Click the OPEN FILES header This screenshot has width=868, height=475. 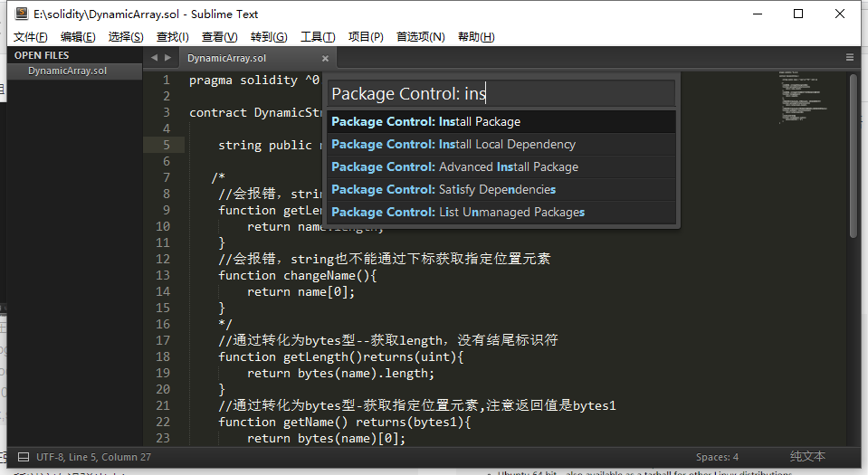(x=42, y=55)
